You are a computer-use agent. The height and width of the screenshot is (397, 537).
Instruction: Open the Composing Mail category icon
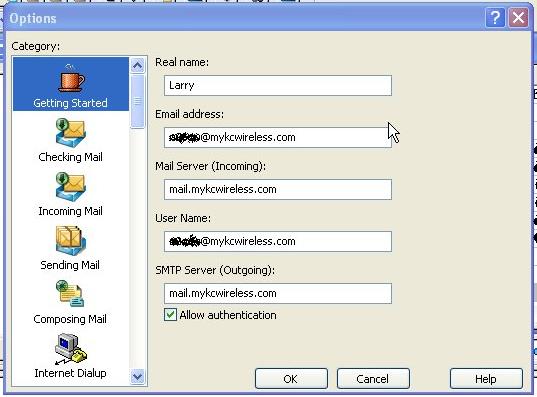[x=70, y=294]
